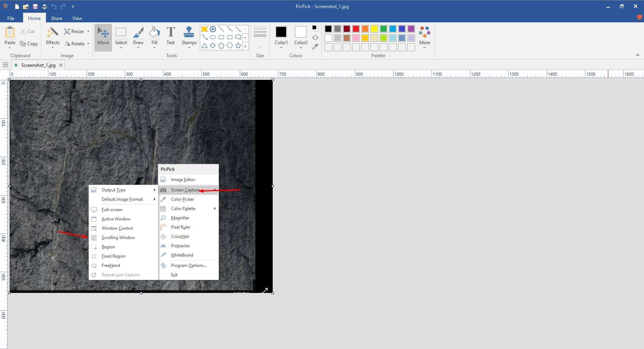Image resolution: width=644 pixels, height=349 pixels.
Task: Pick the red palette swatch
Action: 356,29
